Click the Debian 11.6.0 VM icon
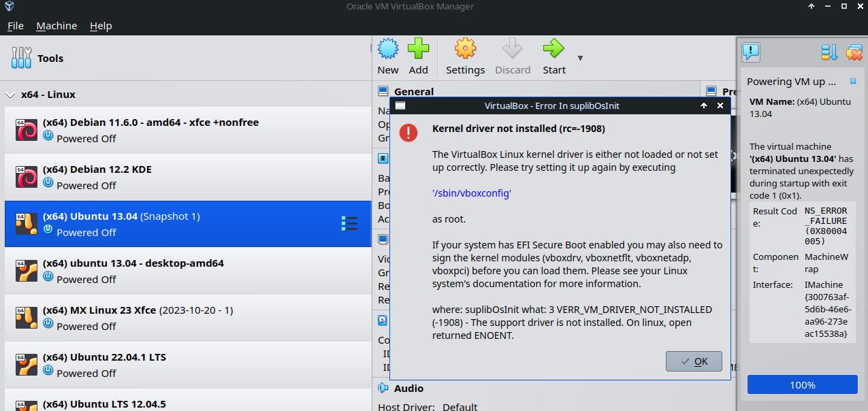The width and height of the screenshot is (868, 411). [27, 130]
